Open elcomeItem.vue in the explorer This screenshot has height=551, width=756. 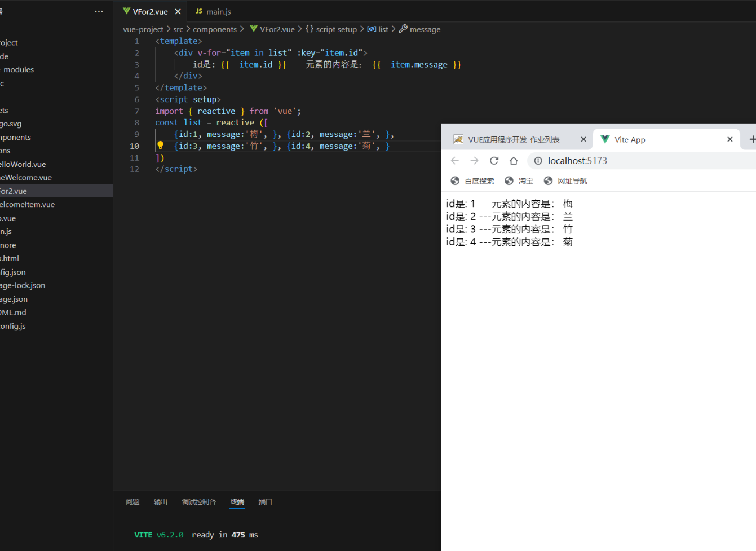[27, 204]
